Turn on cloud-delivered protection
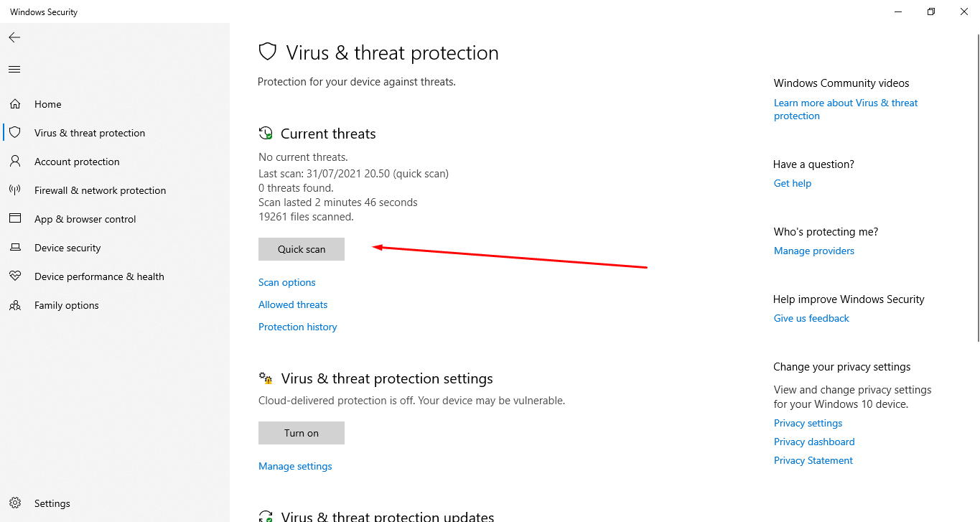Image resolution: width=980 pixels, height=522 pixels. 302,433
